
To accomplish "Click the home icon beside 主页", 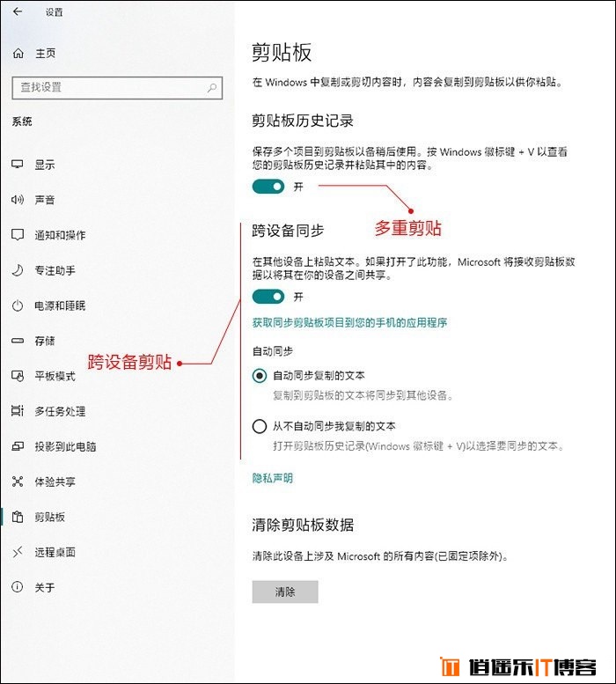I will click(x=18, y=53).
